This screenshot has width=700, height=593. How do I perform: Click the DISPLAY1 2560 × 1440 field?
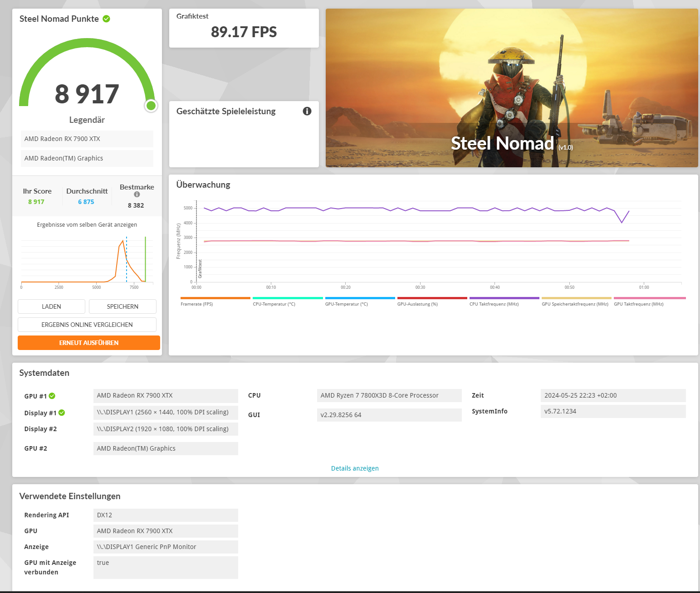[x=166, y=413]
